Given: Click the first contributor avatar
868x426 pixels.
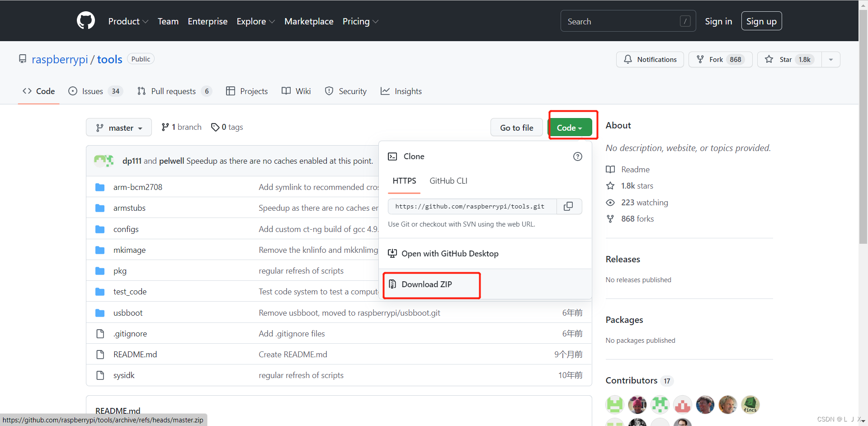Looking at the screenshot, I should (x=615, y=404).
